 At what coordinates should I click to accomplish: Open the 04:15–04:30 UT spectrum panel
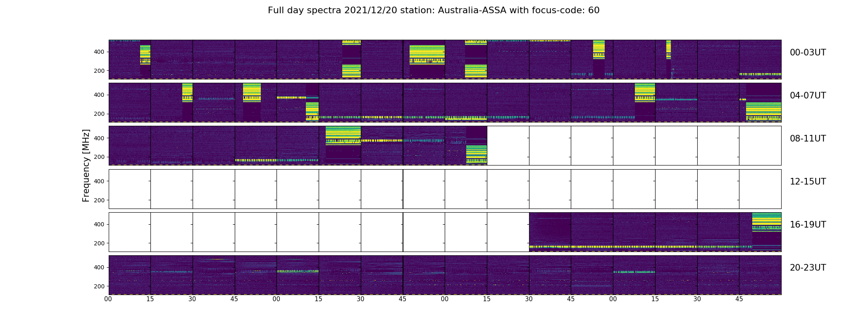point(172,103)
